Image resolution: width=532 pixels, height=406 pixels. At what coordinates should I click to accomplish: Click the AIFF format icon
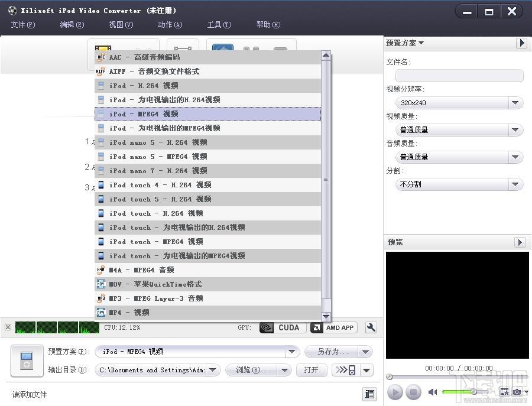[100, 72]
